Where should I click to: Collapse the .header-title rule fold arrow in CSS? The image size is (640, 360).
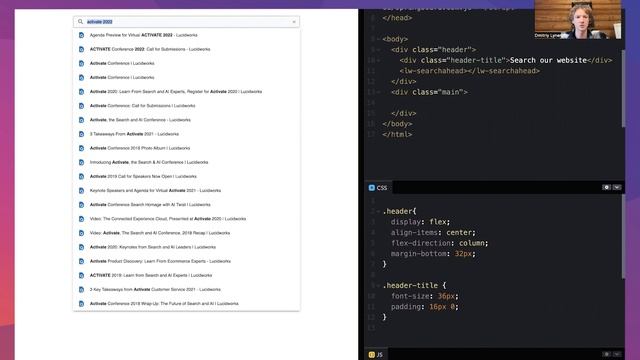pos(378,286)
